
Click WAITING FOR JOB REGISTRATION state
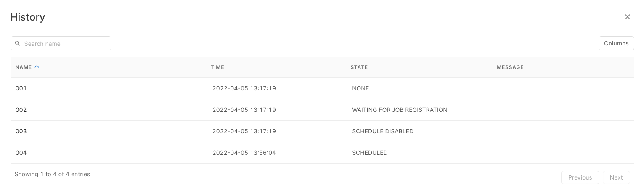tap(400, 110)
